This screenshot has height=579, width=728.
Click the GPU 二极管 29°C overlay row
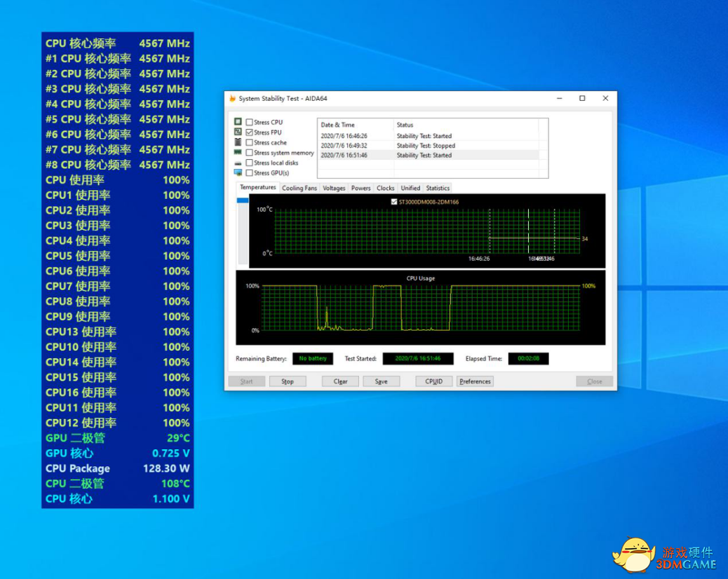[x=117, y=438]
